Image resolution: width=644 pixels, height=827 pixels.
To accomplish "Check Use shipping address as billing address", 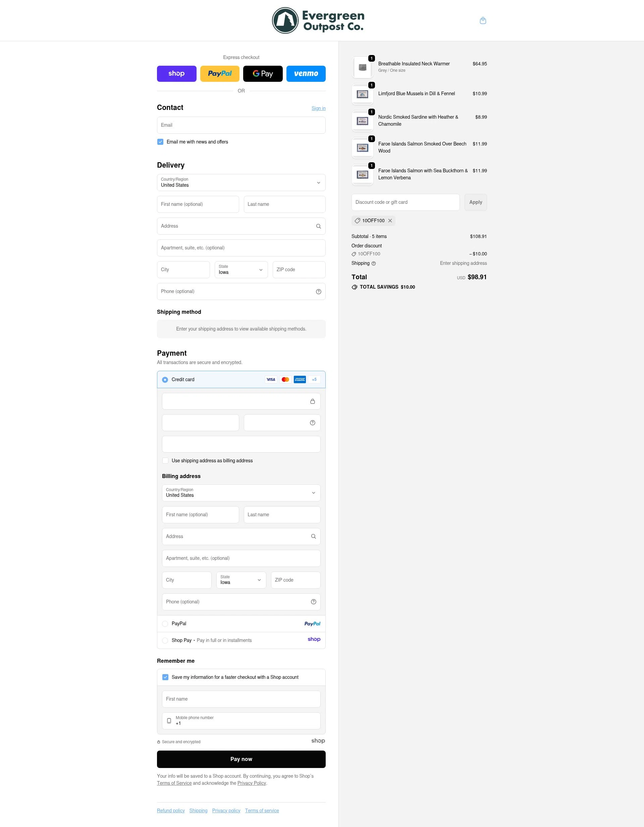I will point(165,461).
